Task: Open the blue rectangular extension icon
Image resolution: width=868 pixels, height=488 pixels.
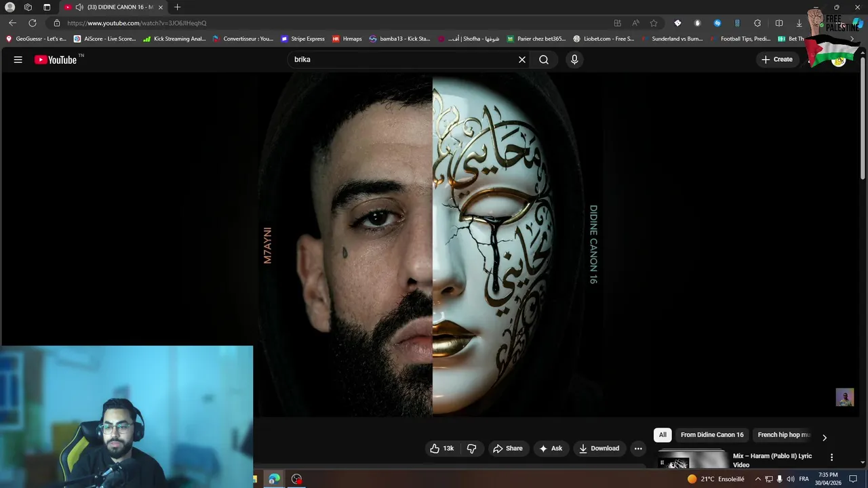Action: [x=737, y=23]
